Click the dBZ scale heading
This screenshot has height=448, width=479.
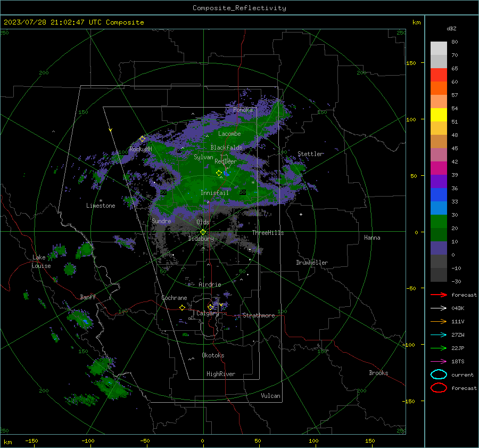point(451,29)
